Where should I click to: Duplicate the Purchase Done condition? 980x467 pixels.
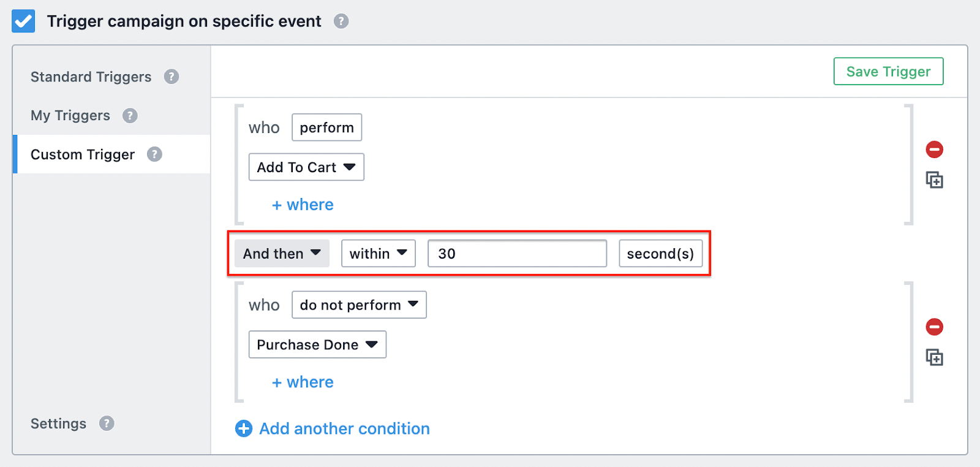(934, 357)
